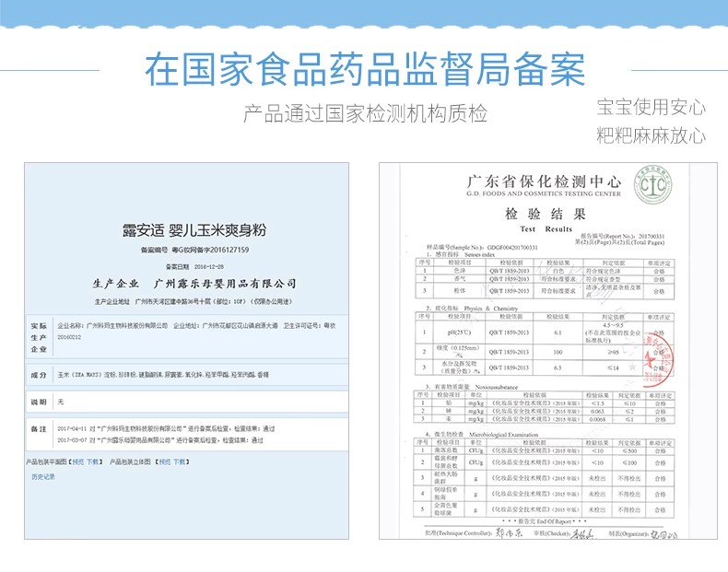Screen dimensions: 728x572
Task: Click 下载 link for 产品包装立体图
Action: (179, 461)
